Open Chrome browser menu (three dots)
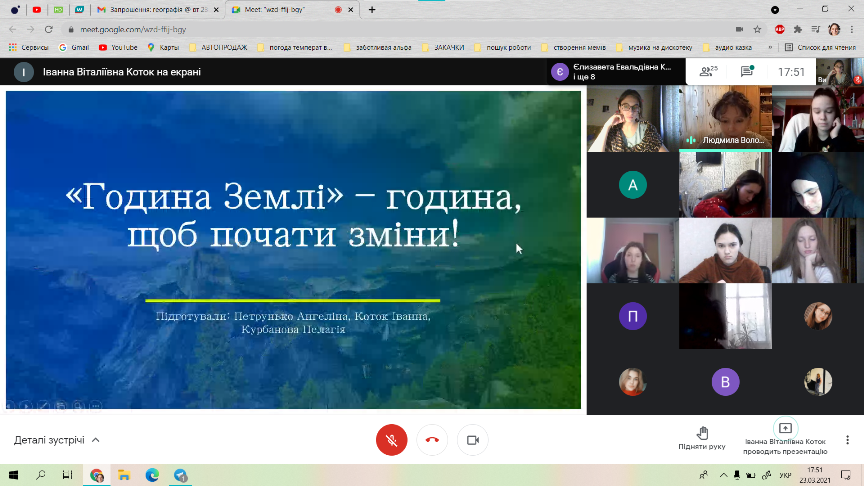 852,29
